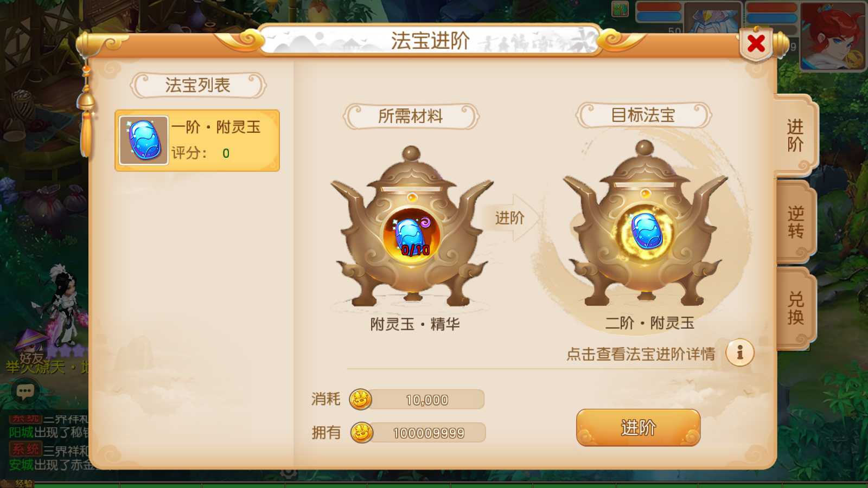Click the 所需材料 header label
This screenshot has height=488, width=868.
(x=411, y=116)
